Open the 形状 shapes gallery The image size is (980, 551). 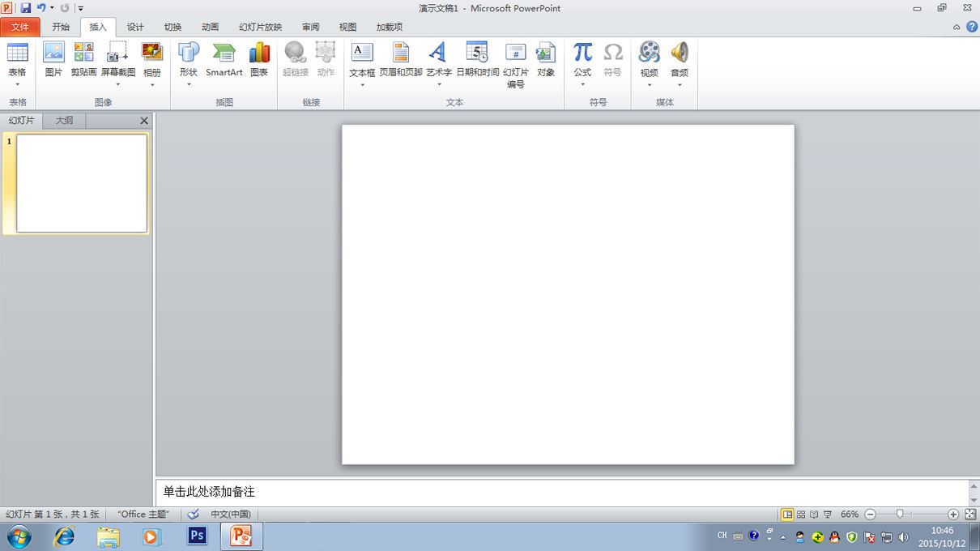(x=189, y=53)
